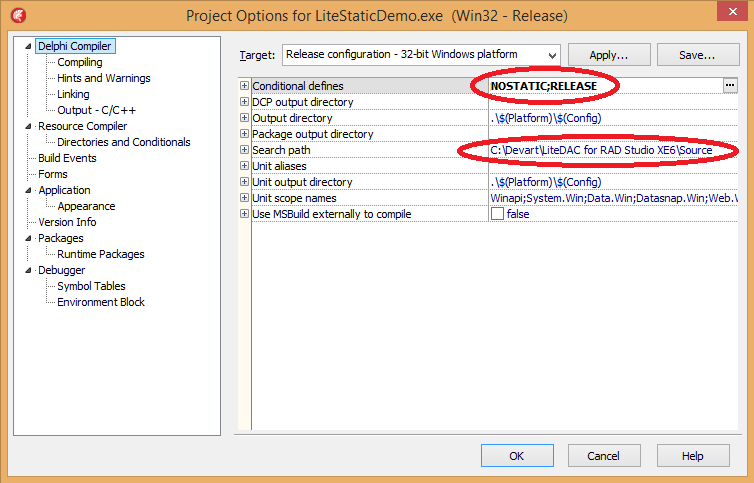Open the Runtime Packages page
Screen dimensions: 754x483
(101, 254)
